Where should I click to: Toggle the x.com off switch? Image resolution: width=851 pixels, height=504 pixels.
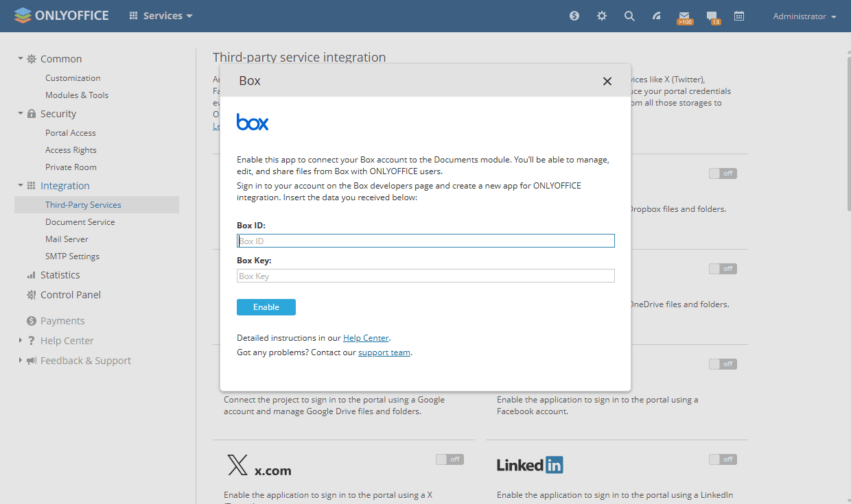pyautogui.click(x=450, y=459)
